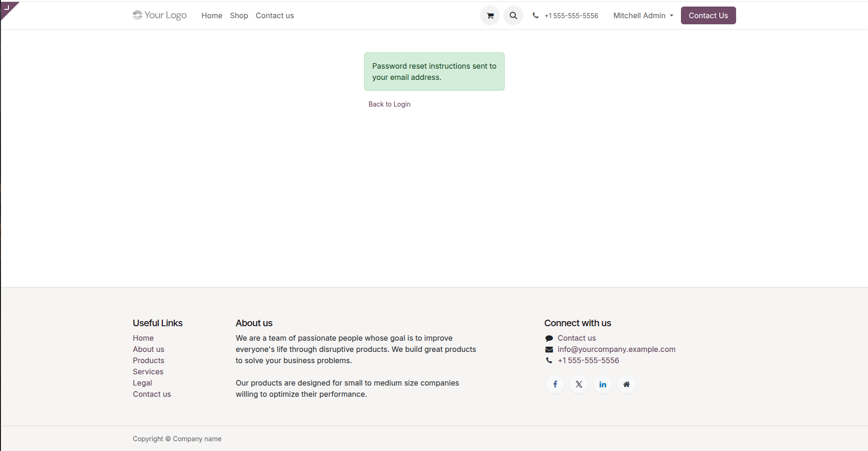868x451 pixels.
Task: Click the Your Logo image
Action: 159,15
